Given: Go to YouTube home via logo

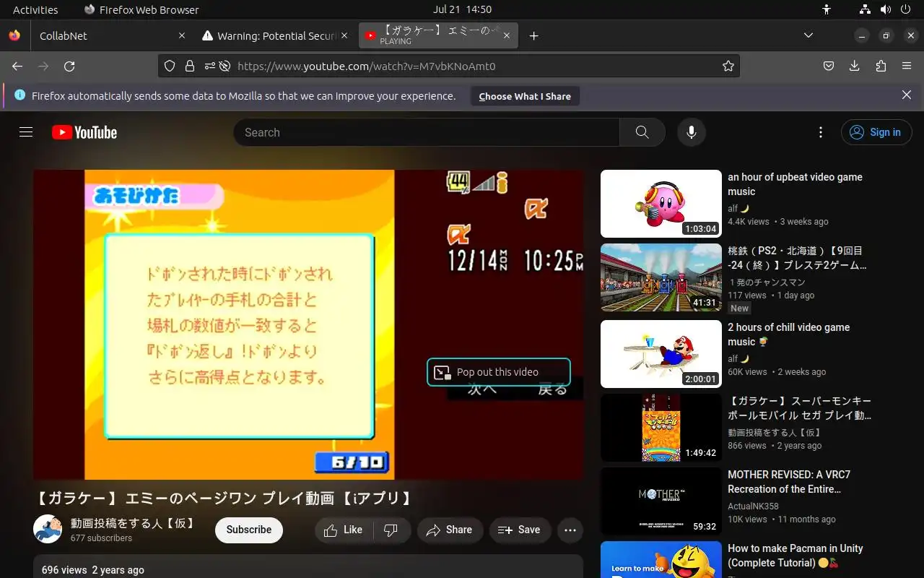Looking at the screenshot, I should [x=84, y=132].
